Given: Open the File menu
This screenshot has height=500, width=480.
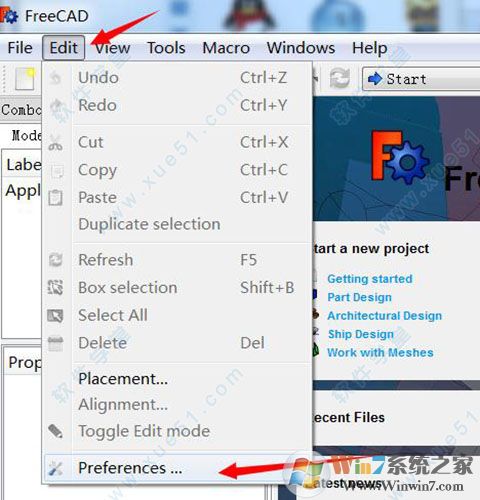Looking at the screenshot, I should (x=20, y=48).
